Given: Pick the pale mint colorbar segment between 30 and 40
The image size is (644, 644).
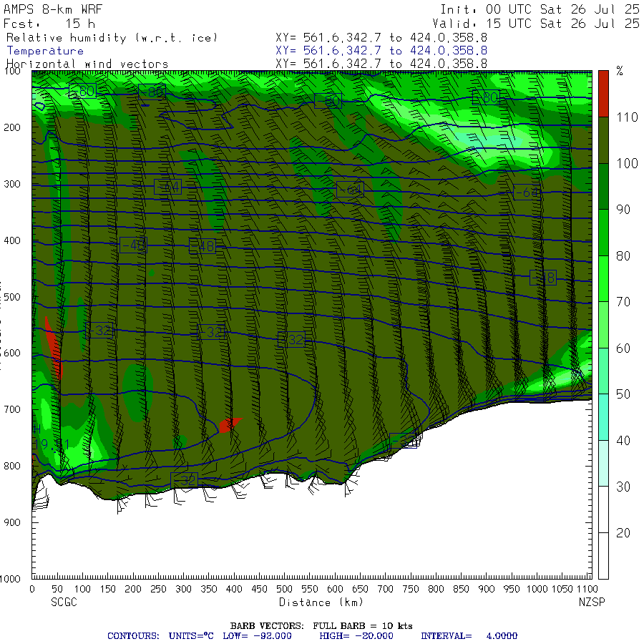Looking at the screenshot, I should (x=603, y=463).
